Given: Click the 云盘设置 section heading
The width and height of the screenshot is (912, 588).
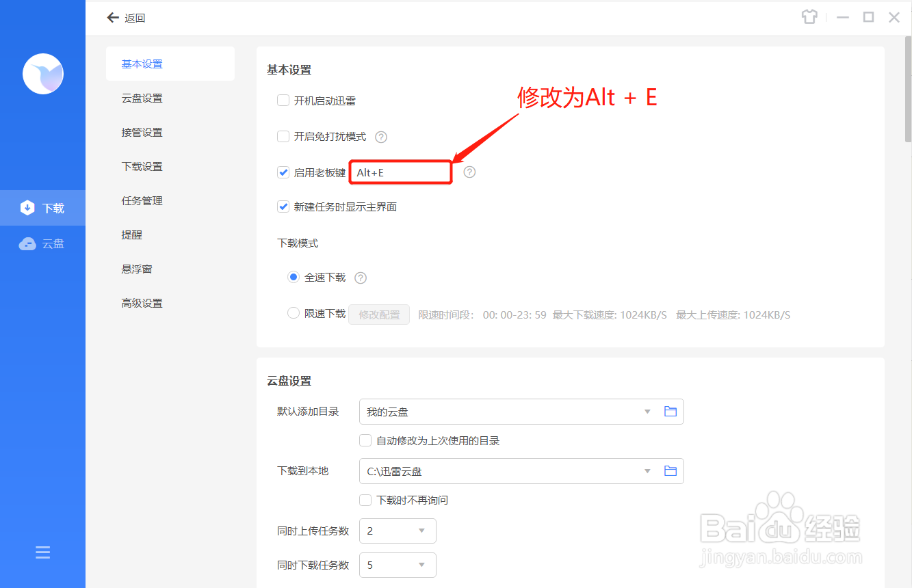Looking at the screenshot, I should point(289,381).
